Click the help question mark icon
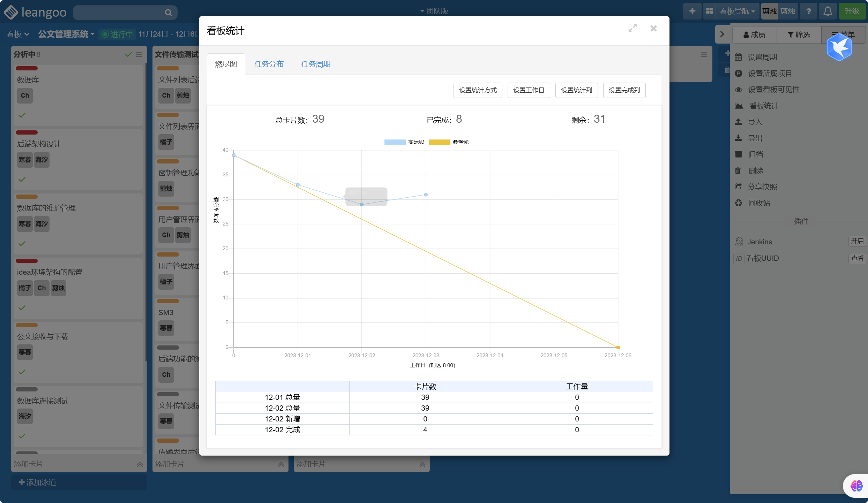This screenshot has height=503, width=868. click(x=808, y=11)
